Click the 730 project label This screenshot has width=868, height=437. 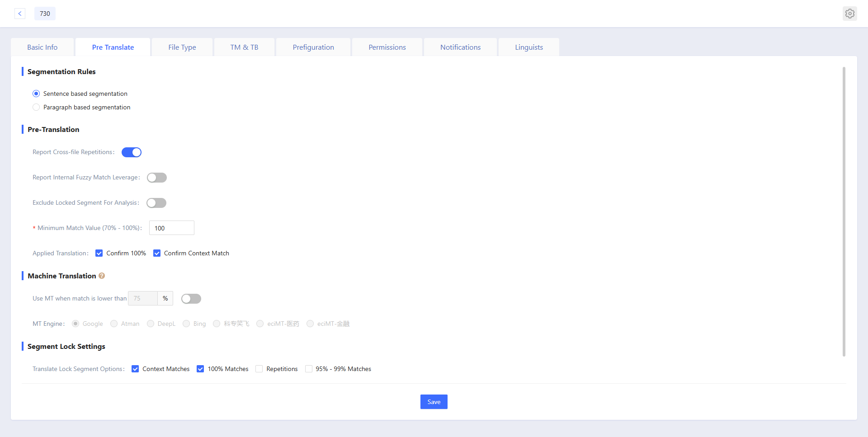point(45,14)
